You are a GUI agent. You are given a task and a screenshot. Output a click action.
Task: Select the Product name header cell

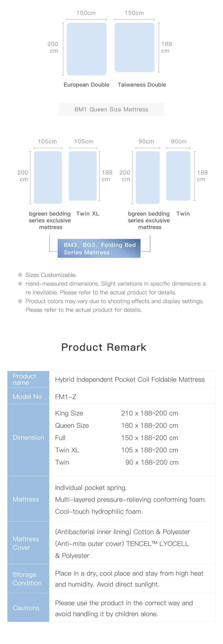click(x=28, y=379)
